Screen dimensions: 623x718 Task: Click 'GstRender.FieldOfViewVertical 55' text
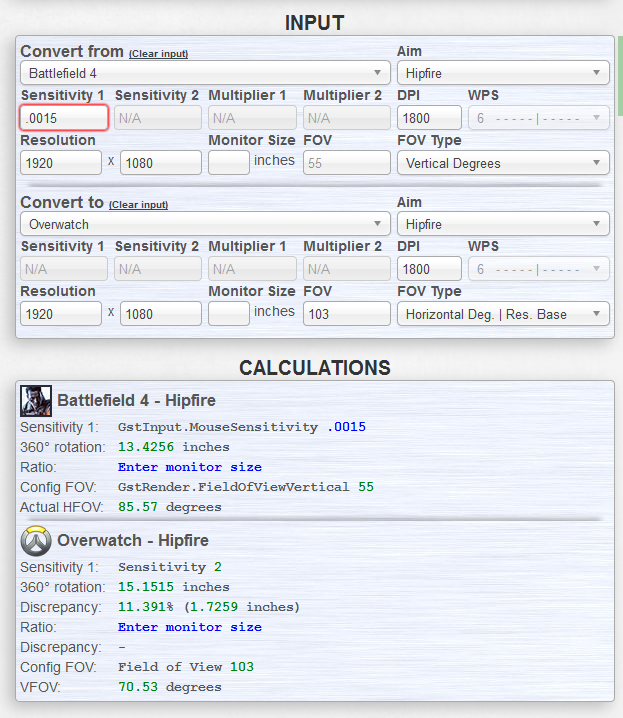coord(246,487)
